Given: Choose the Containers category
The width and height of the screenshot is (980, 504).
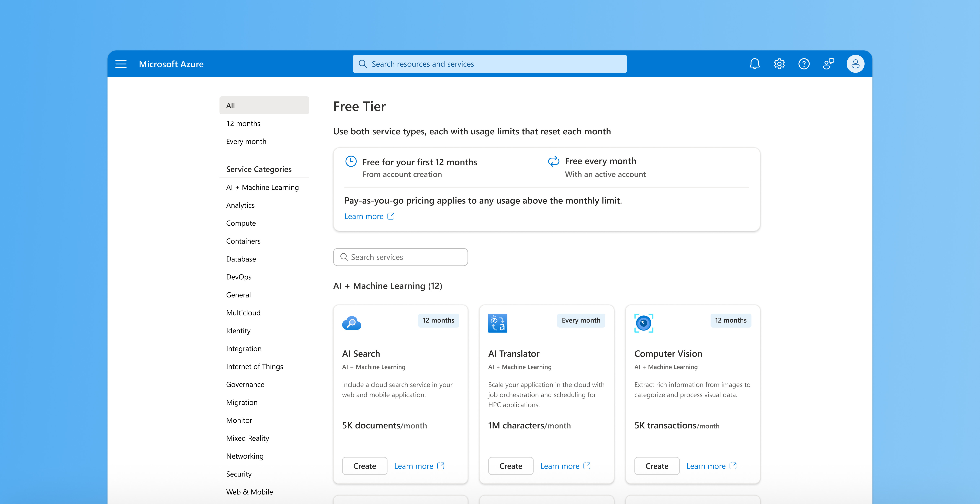Looking at the screenshot, I should [x=264, y=241].
